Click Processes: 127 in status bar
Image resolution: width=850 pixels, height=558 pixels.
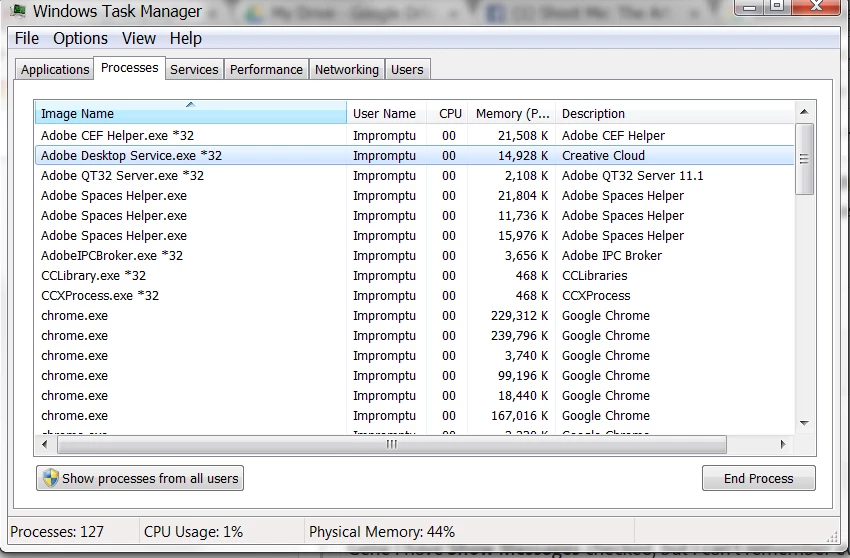coord(57,532)
